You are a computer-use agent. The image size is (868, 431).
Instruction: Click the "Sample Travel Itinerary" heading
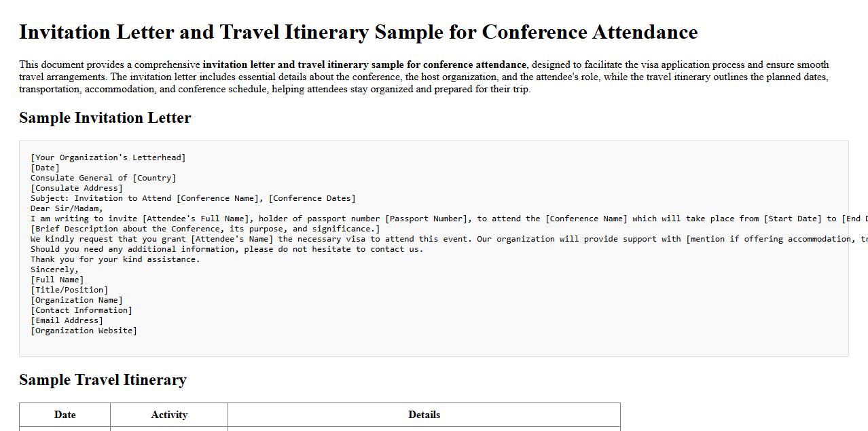103,380
